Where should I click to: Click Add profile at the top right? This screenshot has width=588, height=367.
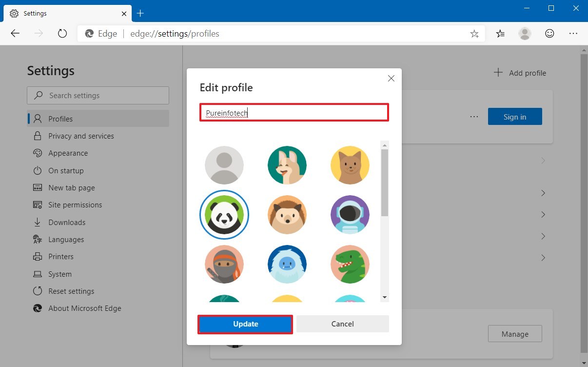520,73
